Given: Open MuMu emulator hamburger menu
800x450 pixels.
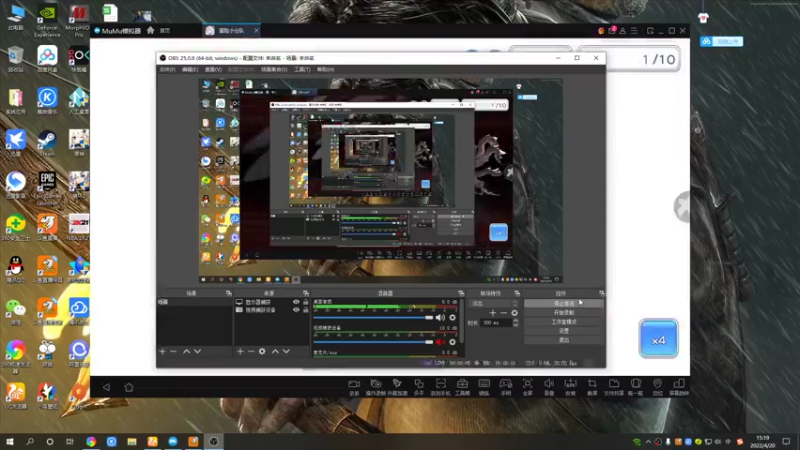Looking at the screenshot, I should (634, 31).
